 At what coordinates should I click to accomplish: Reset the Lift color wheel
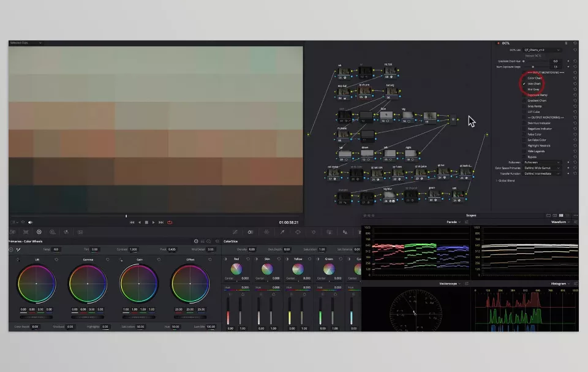56,259
